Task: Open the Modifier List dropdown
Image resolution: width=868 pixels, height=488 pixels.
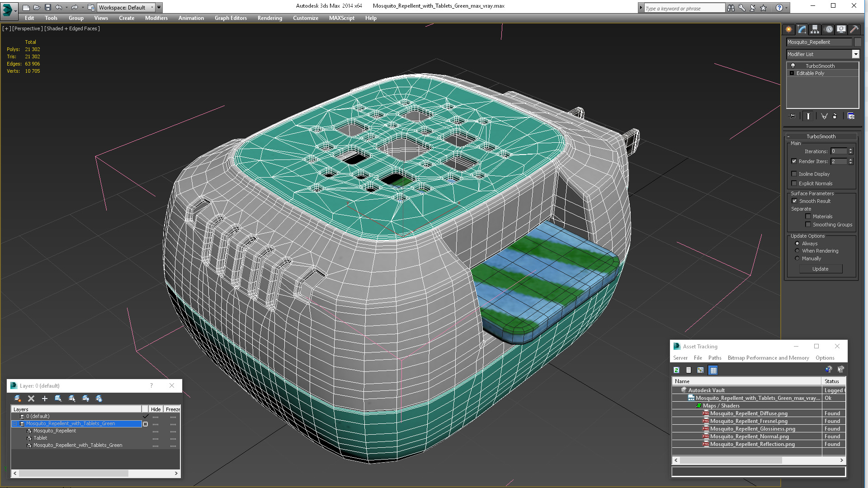Action: tap(855, 54)
